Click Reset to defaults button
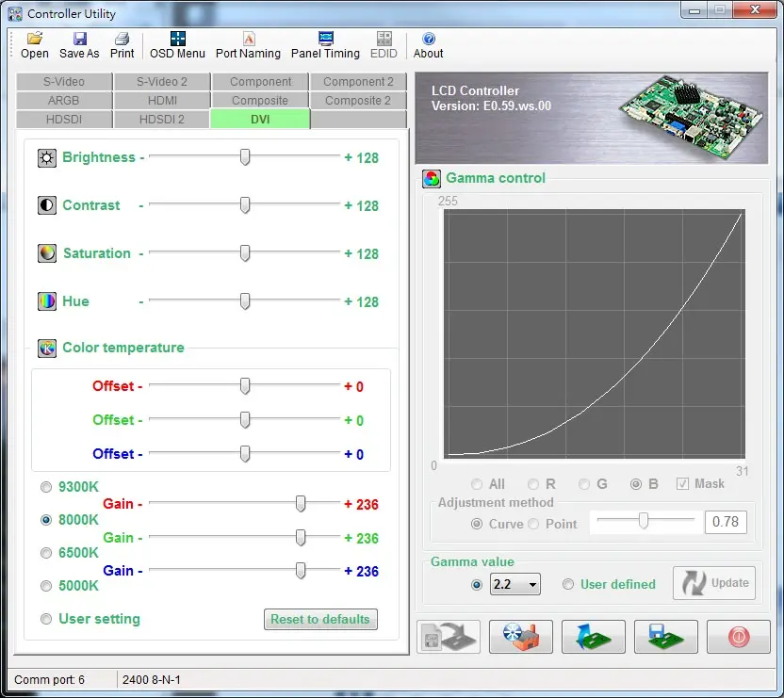This screenshot has width=784, height=698. (x=320, y=620)
